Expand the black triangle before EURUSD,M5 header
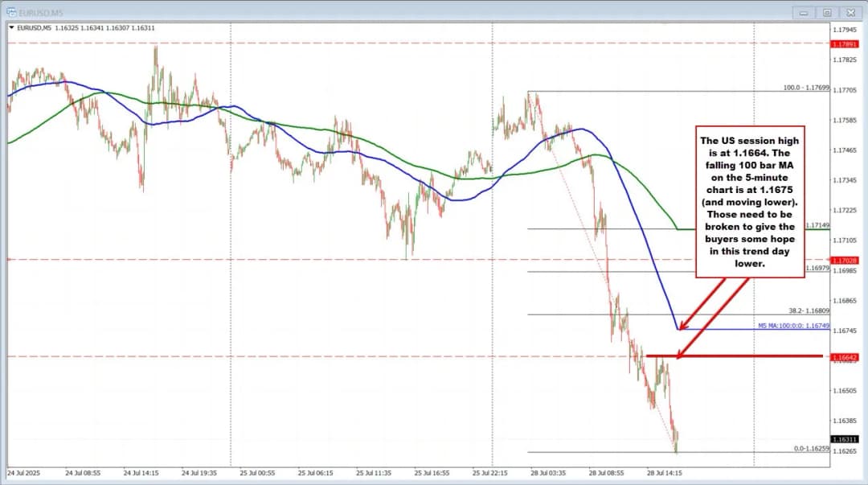Screen dimensions: 868x485 [10, 27]
